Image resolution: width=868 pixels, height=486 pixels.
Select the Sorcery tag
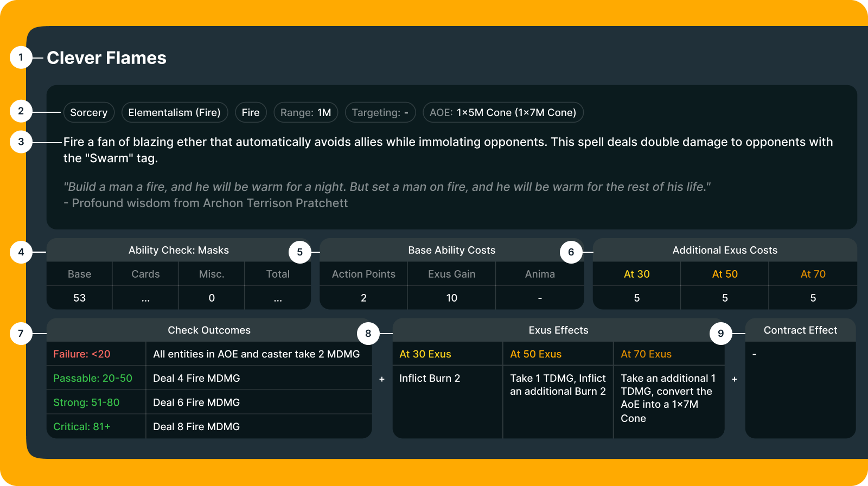point(89,112)
